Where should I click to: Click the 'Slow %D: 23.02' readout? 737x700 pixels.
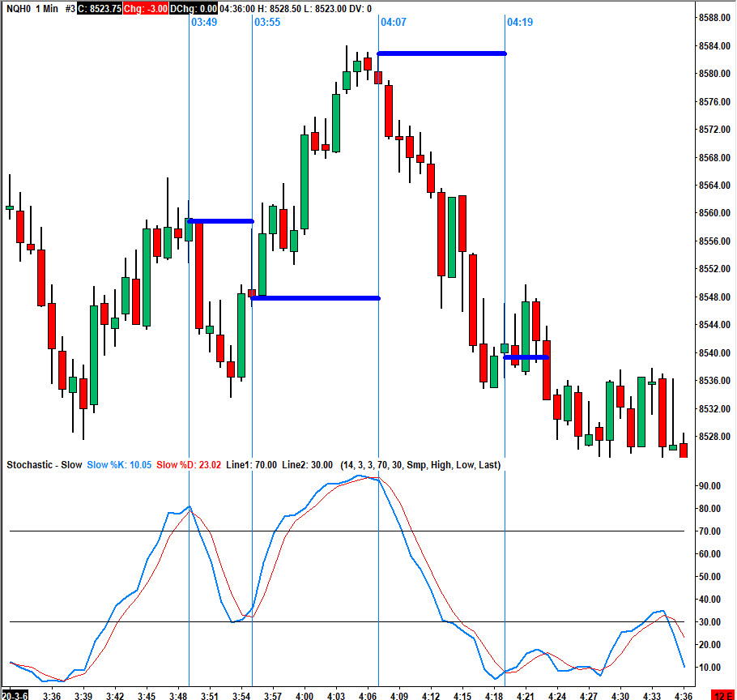pyautogui.click(x=189, y=465)
